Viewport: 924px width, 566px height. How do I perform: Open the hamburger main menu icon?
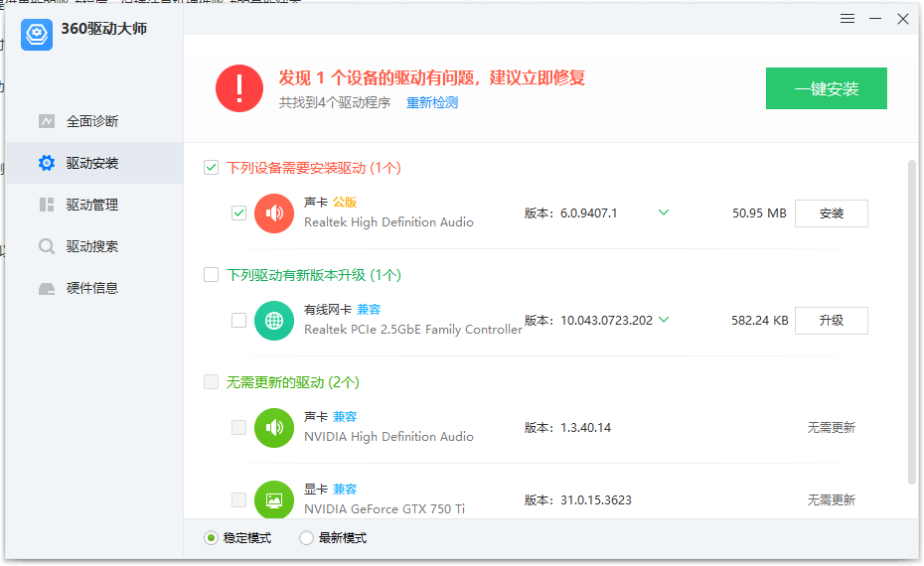click(847, 19)
